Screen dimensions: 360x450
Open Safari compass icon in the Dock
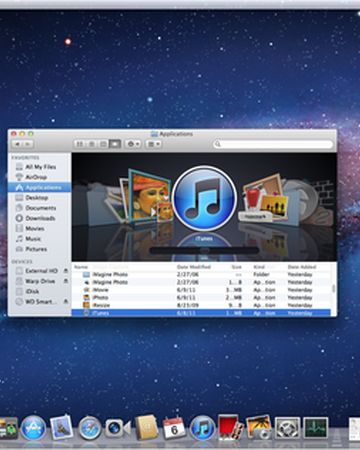89,428
